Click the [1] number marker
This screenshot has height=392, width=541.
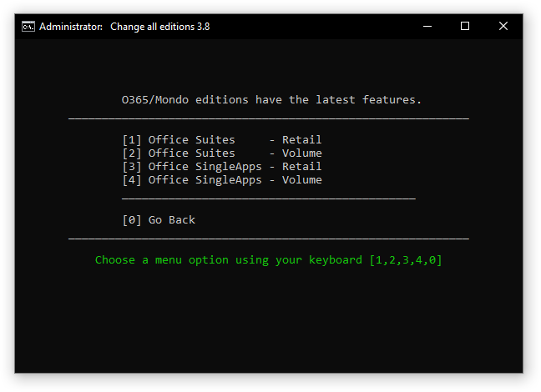pos(132,140)
